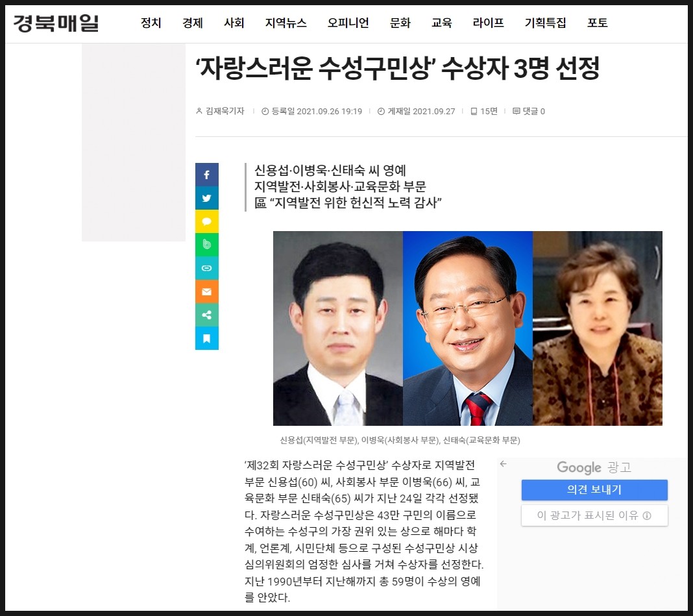Jump to comments via 댓글 0

click(529, 111)
